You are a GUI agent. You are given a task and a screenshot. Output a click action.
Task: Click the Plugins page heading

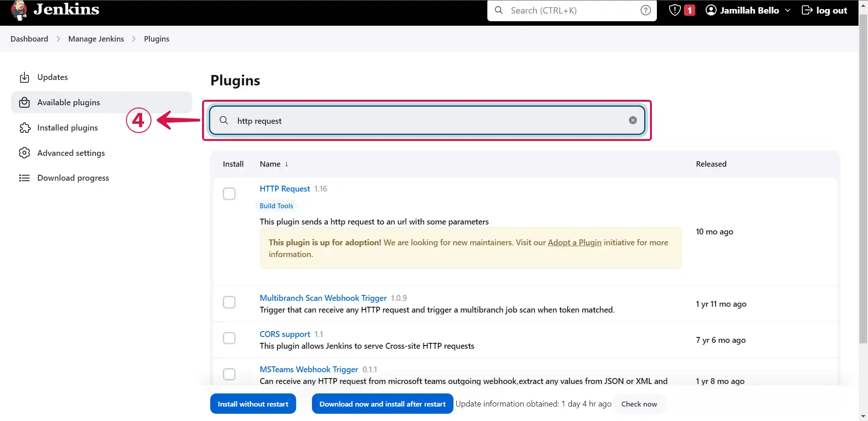(235, 80)
